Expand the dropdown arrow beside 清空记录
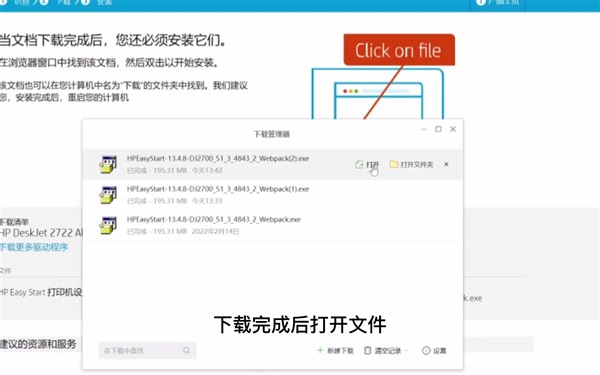This screenshot has width=600, height=375. pyautogui.click(x=406, y=351)
